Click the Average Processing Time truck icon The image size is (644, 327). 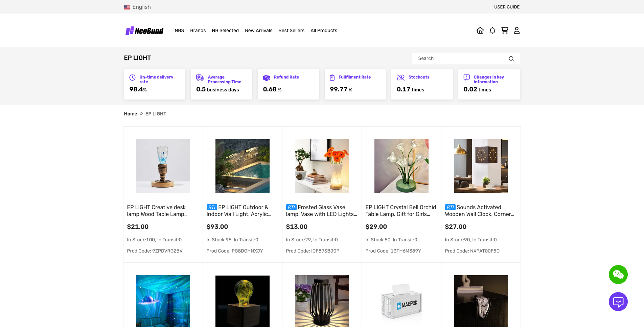(x=200, y=78)
